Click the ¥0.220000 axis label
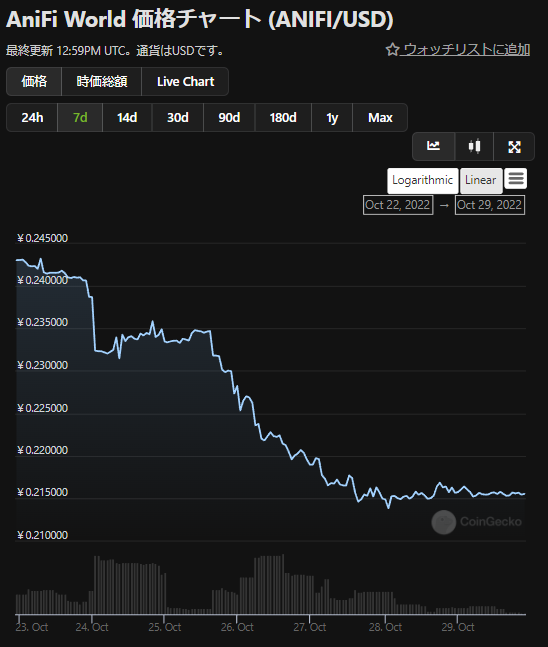This screenshot has height=647, width=548. [x=42, y=450]
